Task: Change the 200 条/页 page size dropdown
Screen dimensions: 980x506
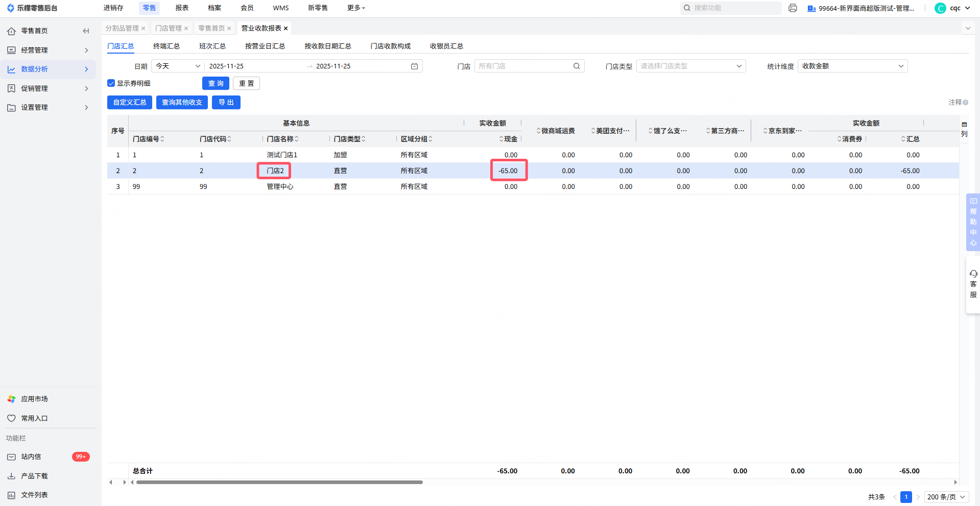Action: pos(946,497)
